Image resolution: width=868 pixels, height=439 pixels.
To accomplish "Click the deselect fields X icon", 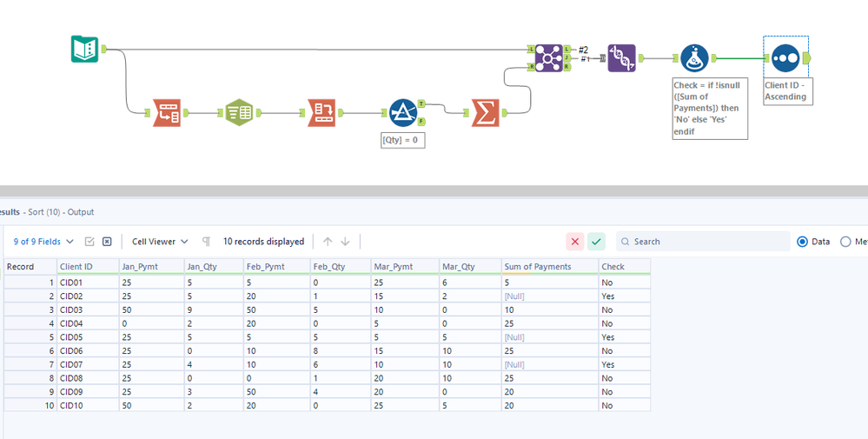I will pos(108,242).
